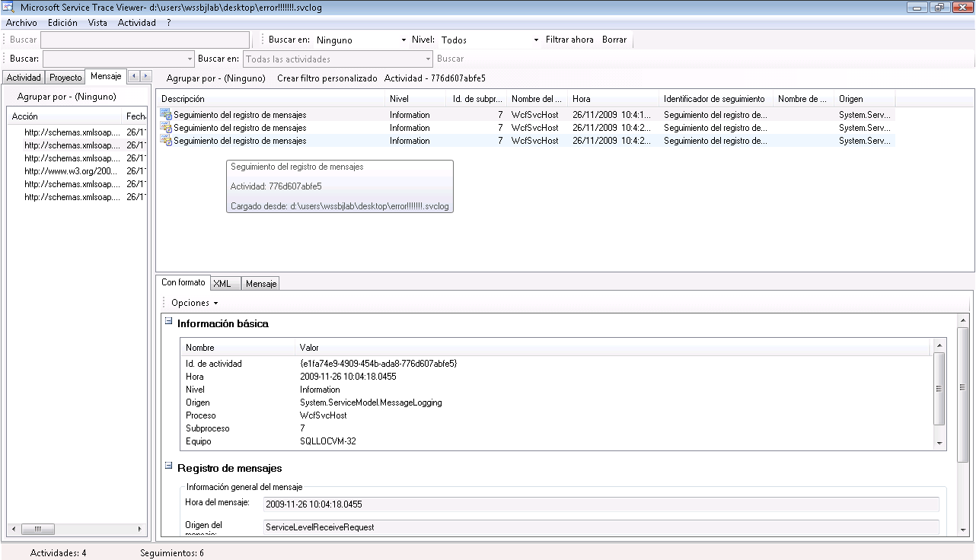The width and height of the screenshot is (976, 560).
Task: Switch to the Proyecto tab
Action: coord(65,78)
